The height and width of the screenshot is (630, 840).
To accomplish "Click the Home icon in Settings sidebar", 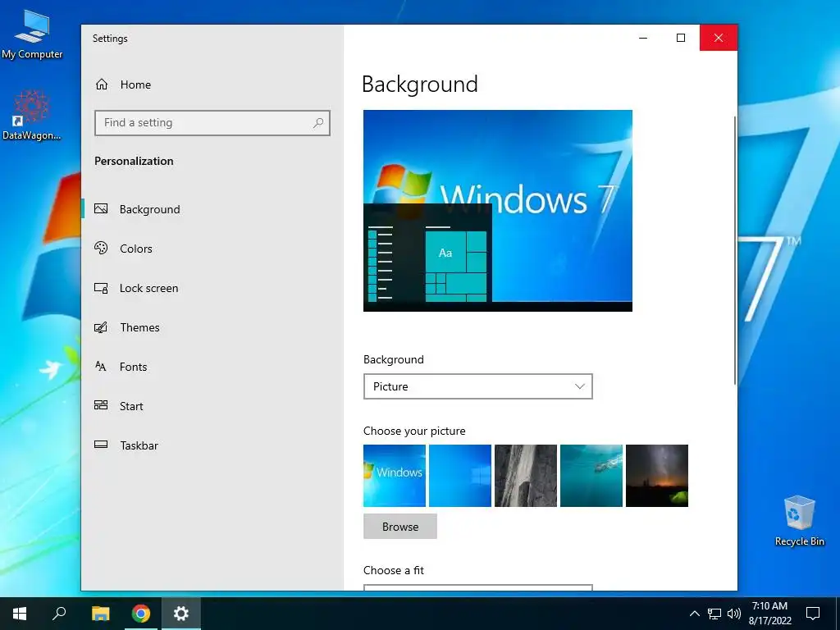I will tap(102, 84).
